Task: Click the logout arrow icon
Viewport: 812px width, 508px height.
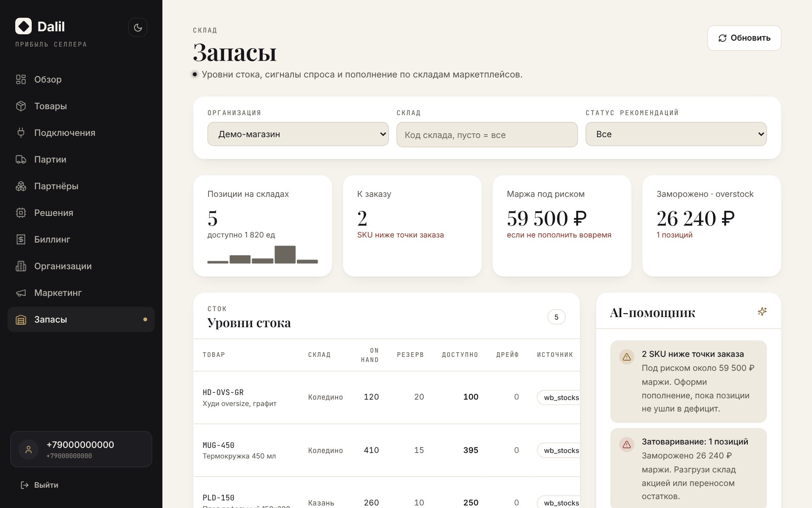Action: click(25, 485)
